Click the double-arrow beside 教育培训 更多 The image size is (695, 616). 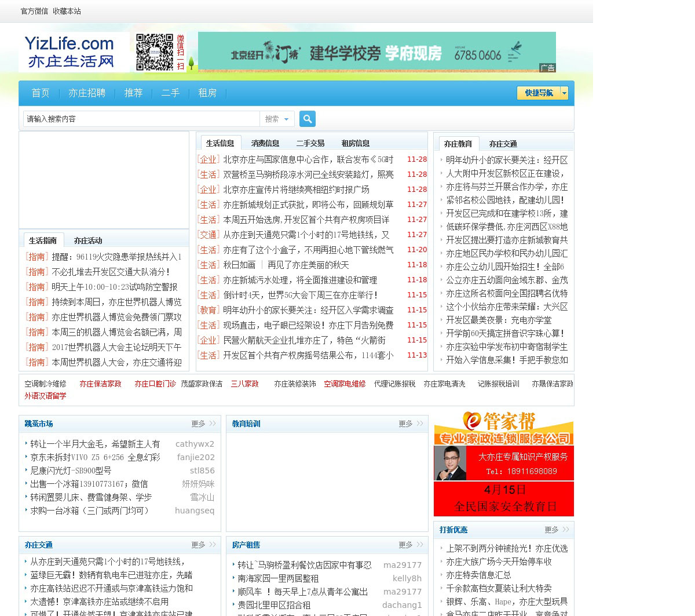pyautogui.click(x=420, y=424)
